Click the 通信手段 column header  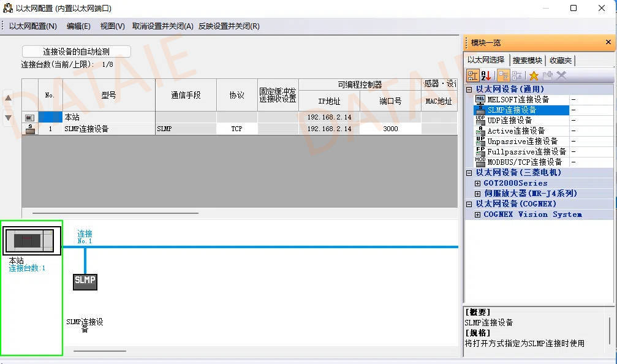coord(186,95)
